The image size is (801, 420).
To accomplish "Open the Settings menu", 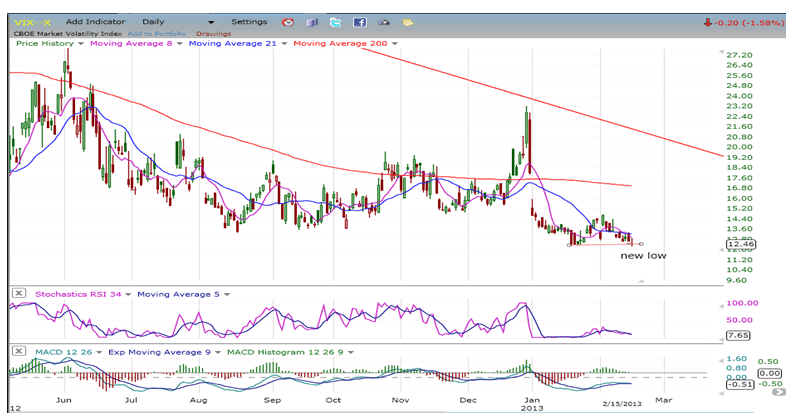I will coord(249,21).
